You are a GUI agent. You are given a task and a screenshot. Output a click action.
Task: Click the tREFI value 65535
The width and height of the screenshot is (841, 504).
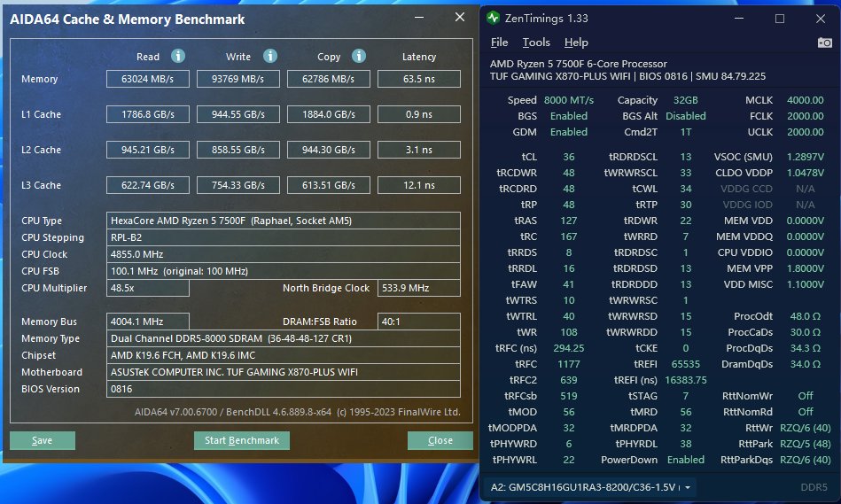click(685, 364)
